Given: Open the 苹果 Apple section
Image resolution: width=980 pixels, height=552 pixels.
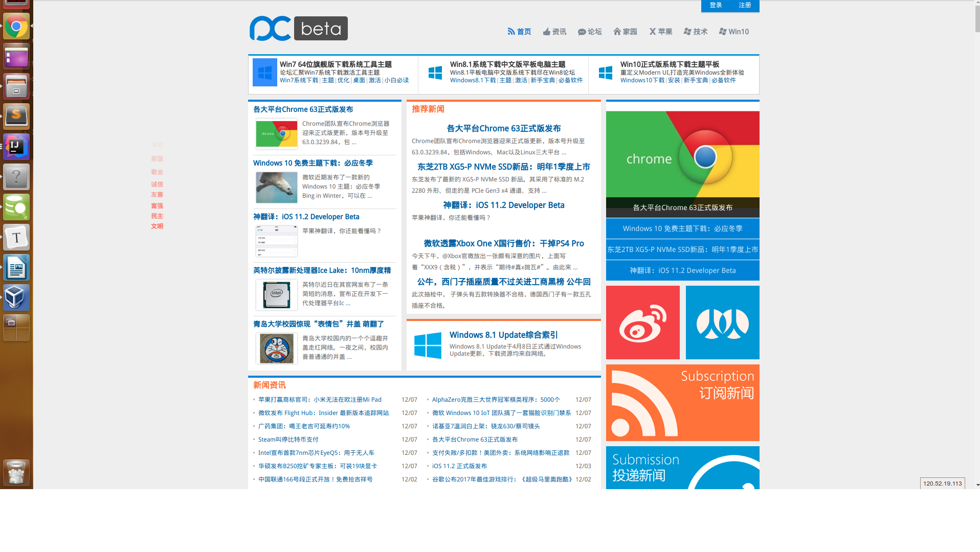Looking at the screenshot, I should [660, 32].
